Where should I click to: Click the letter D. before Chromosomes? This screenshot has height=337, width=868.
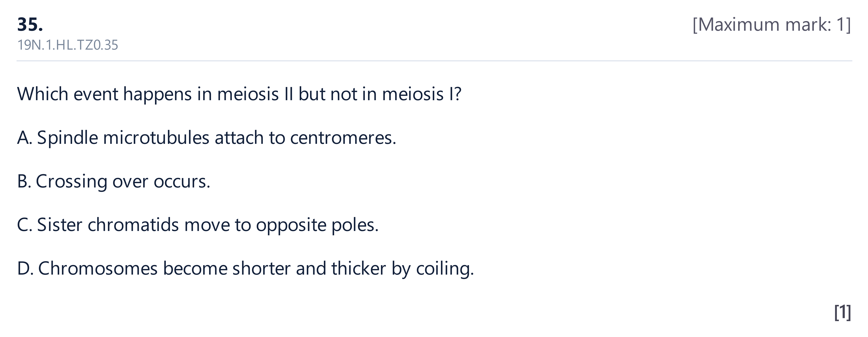(x=25, y=269)
